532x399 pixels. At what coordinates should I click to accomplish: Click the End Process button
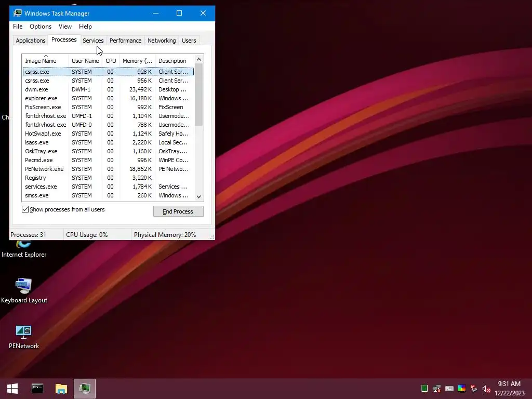click(178, 211)
